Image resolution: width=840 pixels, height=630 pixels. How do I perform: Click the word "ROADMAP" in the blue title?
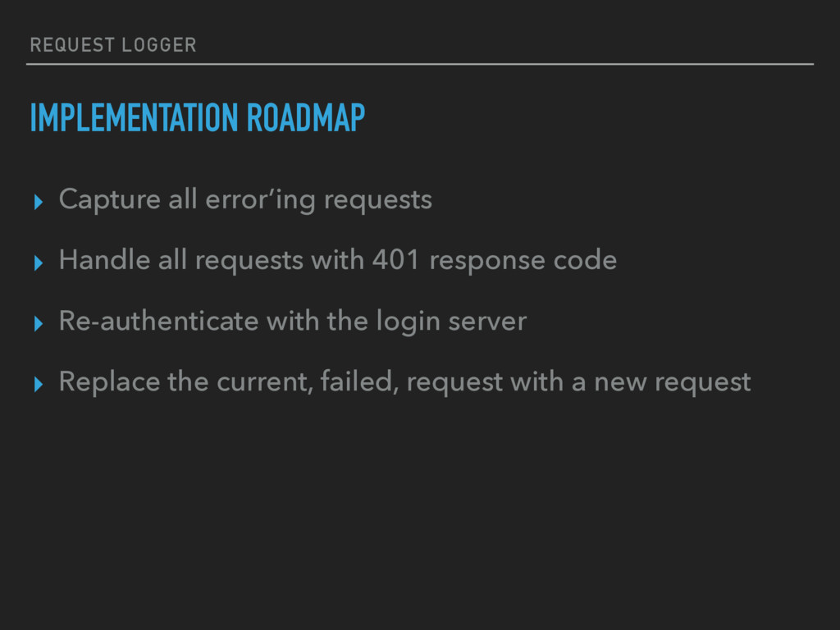(306, 117)
